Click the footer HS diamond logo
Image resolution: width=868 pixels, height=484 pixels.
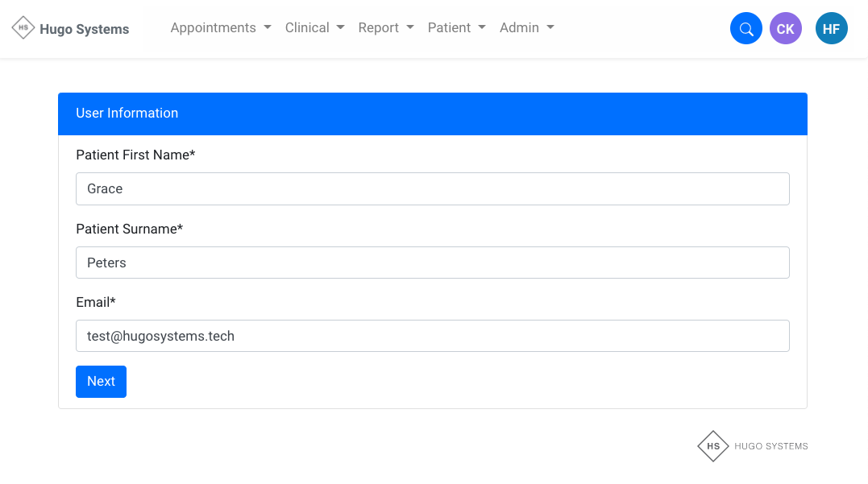(x=712, y=446)
